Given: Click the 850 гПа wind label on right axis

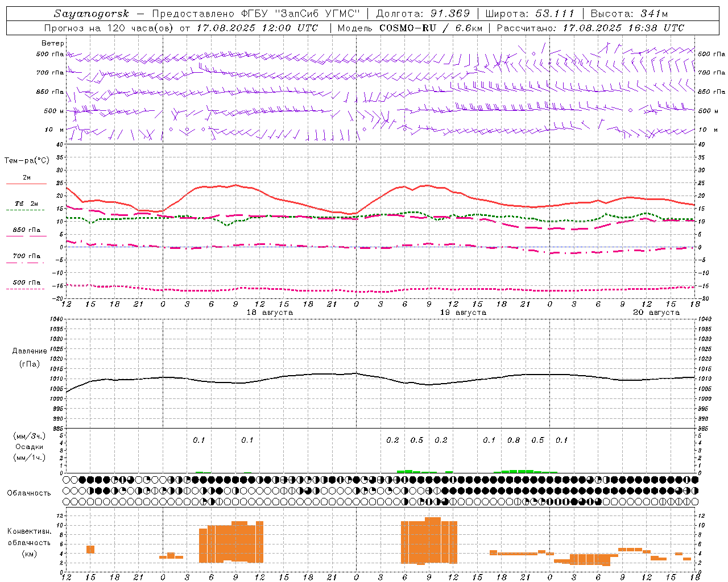Looking at the screenshot, I should pyautogui.click(x=712, y=92).
